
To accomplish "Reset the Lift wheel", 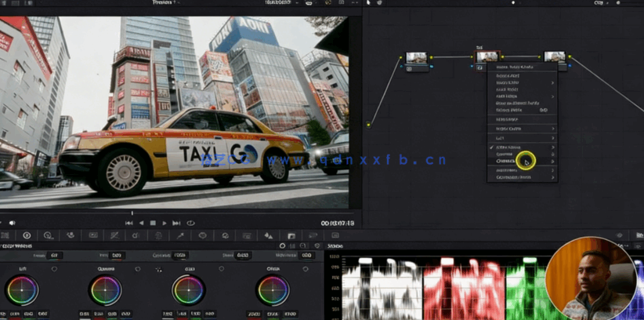I will [54, 269].
